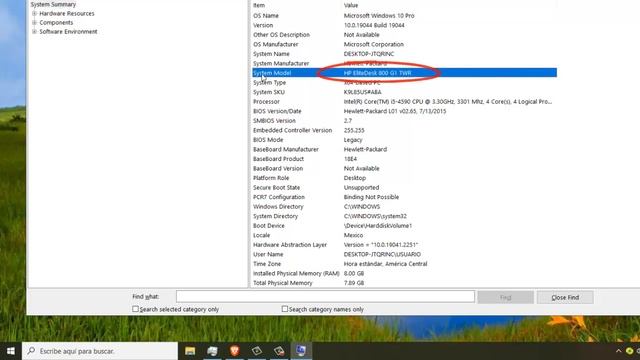
Task: Enable Search category names only
Action: click(x=285, y=309)
